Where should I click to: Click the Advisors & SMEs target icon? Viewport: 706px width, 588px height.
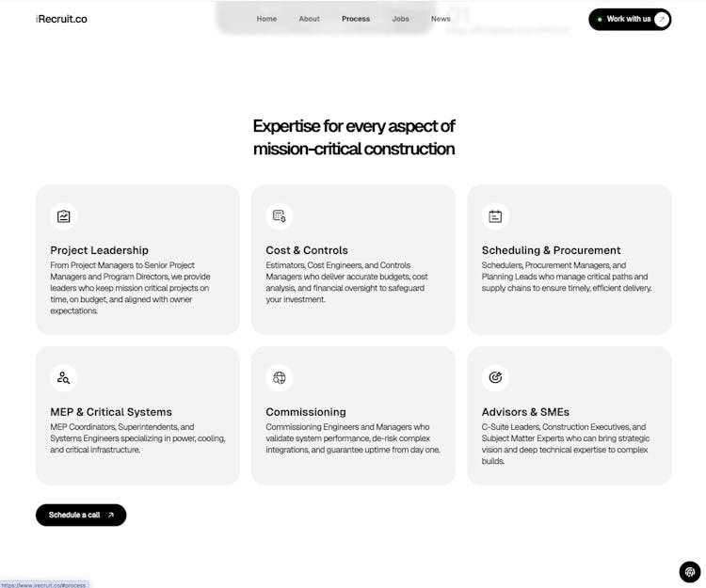coord(495,378)
